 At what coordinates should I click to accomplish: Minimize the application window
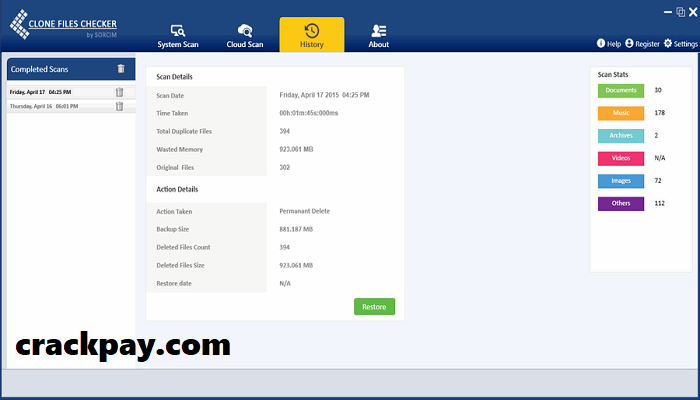click(x=668, y=12)
